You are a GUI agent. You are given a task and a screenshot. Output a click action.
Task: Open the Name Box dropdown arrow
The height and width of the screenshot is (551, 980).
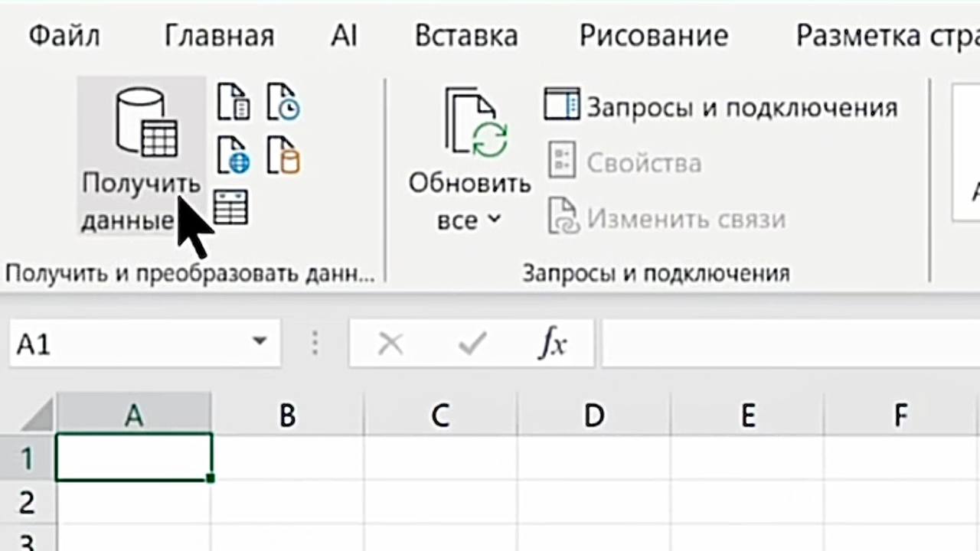pyautogui.click(x=260, y=342)
